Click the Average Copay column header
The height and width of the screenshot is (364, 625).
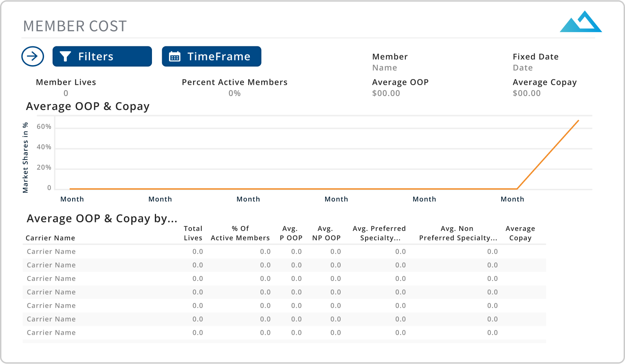[520, 233]
